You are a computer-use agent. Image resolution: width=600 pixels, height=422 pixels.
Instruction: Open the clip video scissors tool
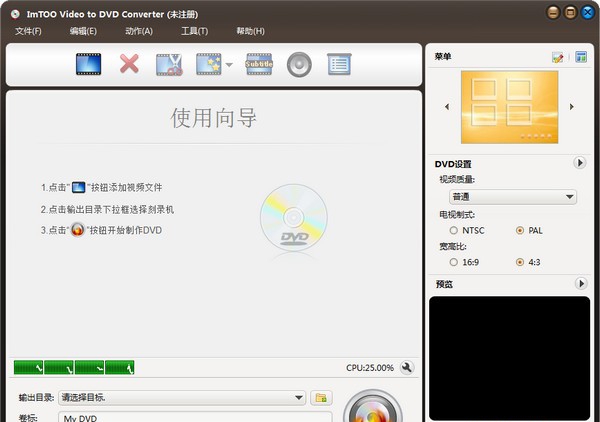169,64
